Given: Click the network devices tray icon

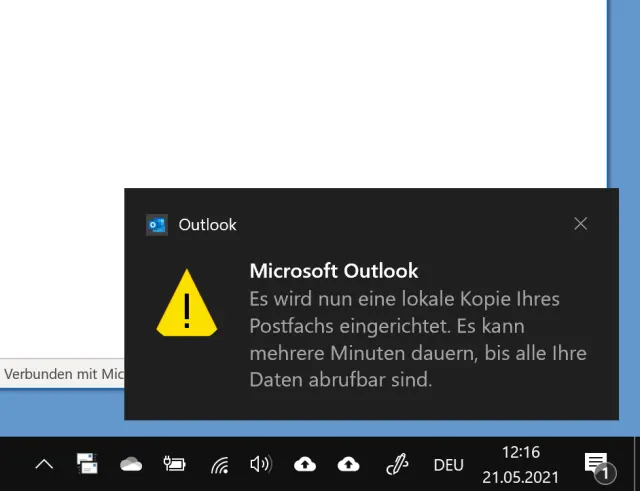Looking at the screenshot, I should point(87,464).
